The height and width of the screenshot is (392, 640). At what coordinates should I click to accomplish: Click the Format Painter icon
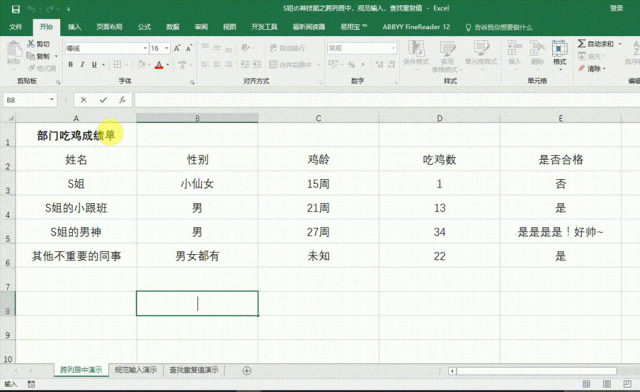point(31,68)
